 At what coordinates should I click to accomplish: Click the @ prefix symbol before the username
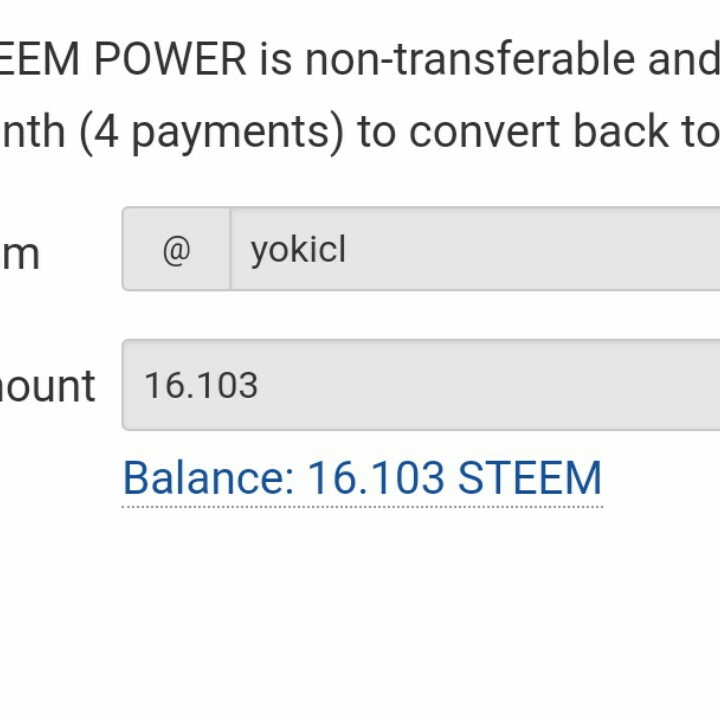[x=176, y=250]
